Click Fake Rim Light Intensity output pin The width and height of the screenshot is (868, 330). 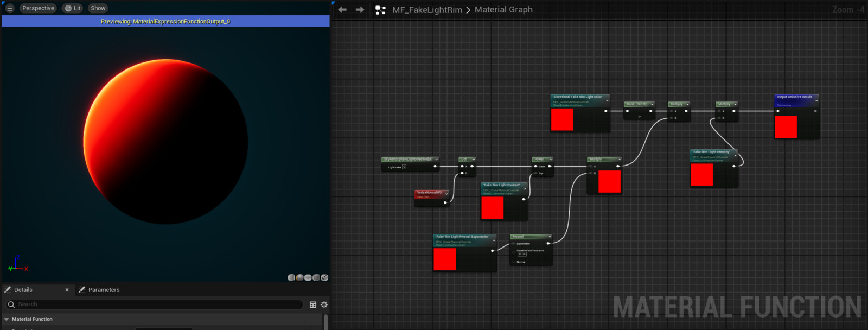pos(734,166)
